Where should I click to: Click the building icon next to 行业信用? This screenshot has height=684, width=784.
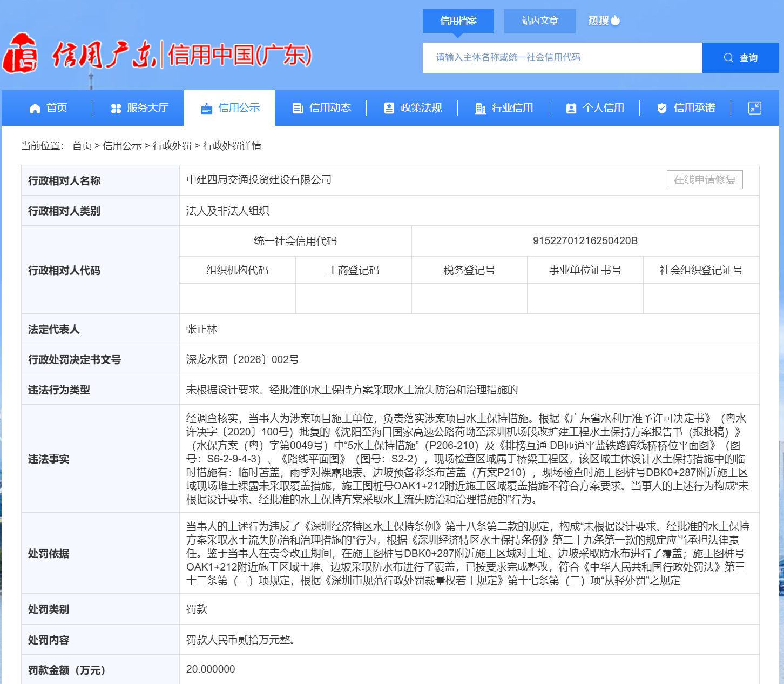click(480, 108)
